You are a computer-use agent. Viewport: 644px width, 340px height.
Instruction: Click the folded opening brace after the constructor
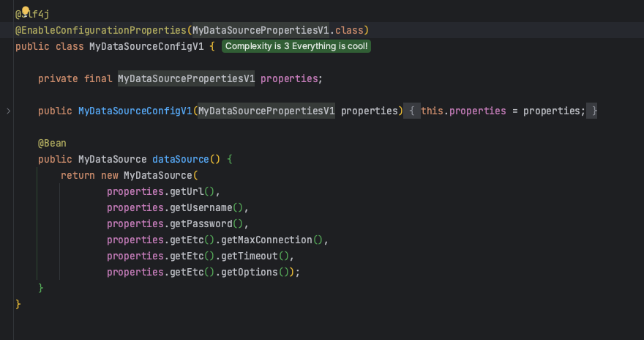click(x=411, y=111)
